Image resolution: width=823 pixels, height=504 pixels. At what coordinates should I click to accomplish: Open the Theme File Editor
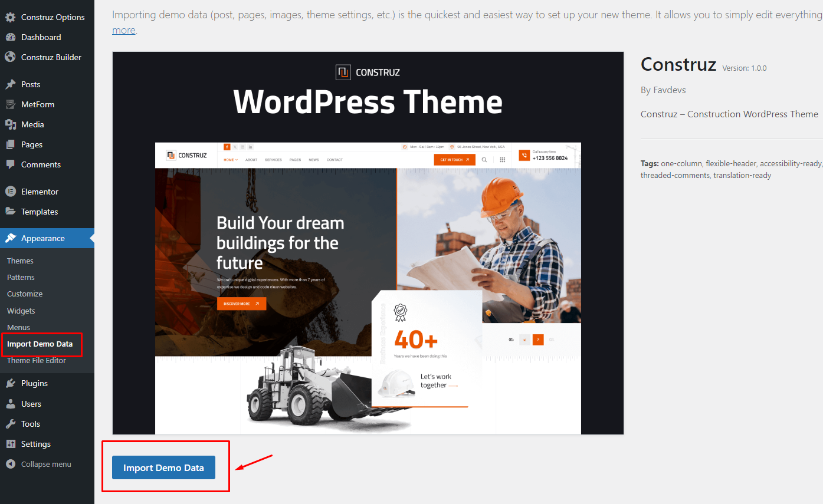[37, 360]
